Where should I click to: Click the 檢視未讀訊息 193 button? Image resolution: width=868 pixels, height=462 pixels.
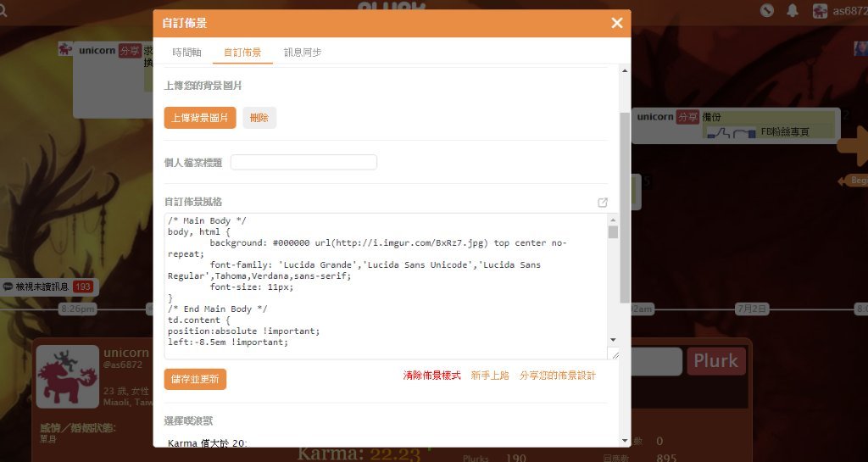click(47, 287)
